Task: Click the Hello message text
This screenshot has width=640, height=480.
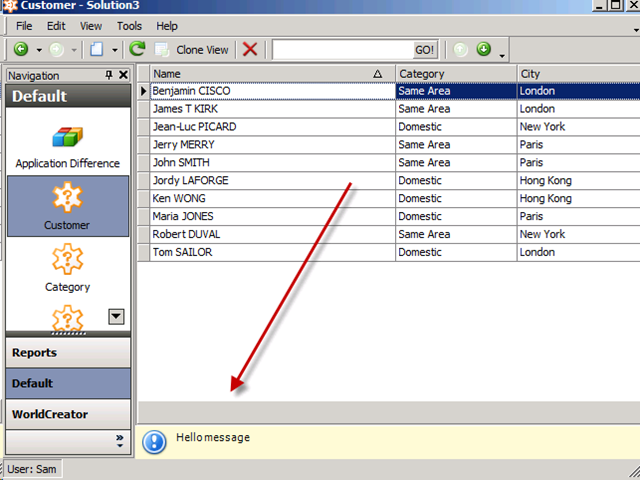Action: 213,438
